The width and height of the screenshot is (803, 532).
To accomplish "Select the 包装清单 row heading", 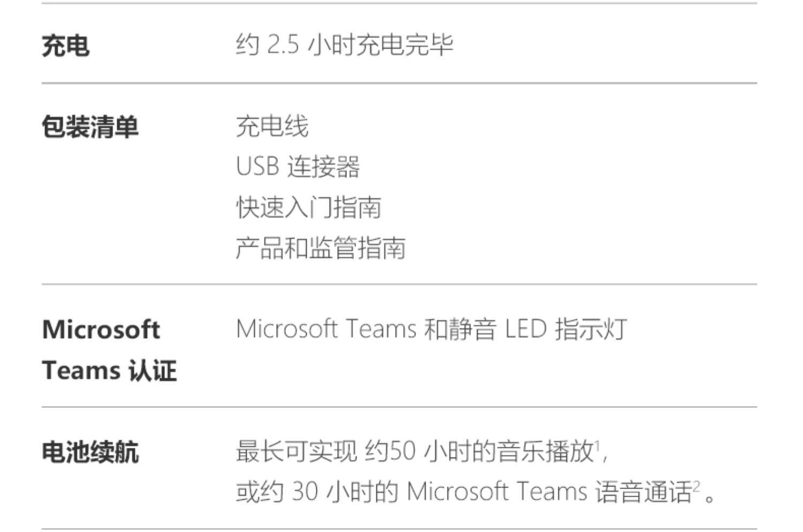I will tap(90, 127).
